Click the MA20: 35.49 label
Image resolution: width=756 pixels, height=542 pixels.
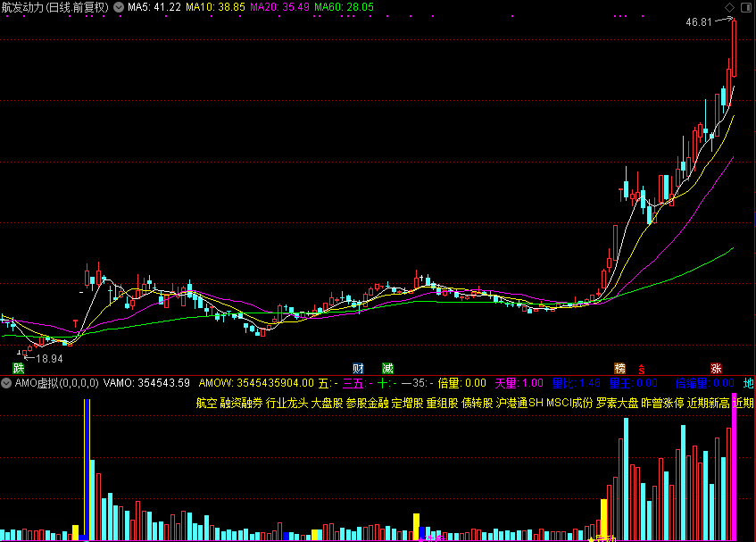279,7
